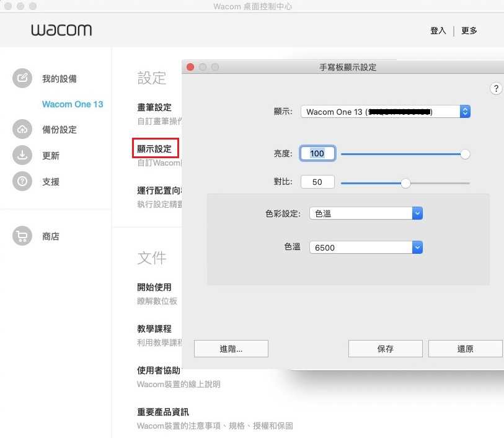The image size is (504, 438).
Task: Click the 對比 contrast slider handle
Action: [x=405, y=183]
